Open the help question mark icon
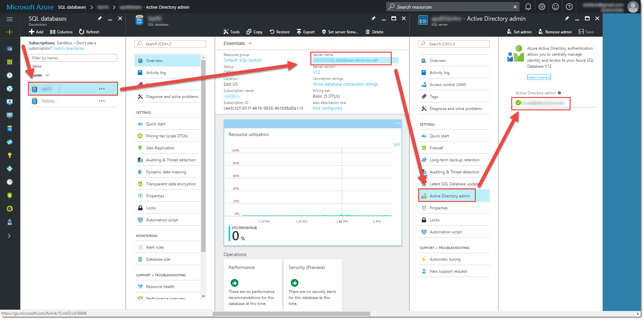This screenshot has height=320, width=644. click(569, 7)
